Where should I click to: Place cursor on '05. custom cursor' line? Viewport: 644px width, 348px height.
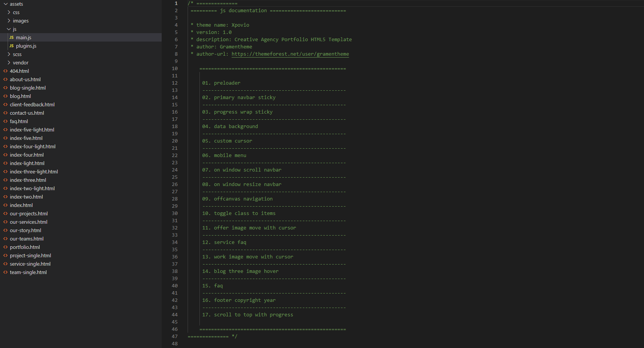[x=233, y=141]
